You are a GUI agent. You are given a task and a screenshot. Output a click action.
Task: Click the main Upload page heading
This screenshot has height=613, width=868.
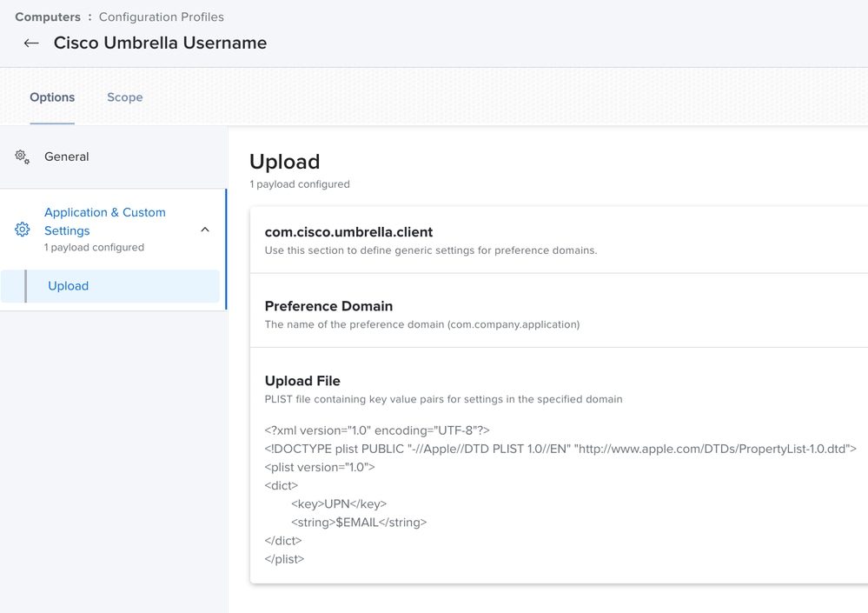pyautogui.click(x=284, y=162)
